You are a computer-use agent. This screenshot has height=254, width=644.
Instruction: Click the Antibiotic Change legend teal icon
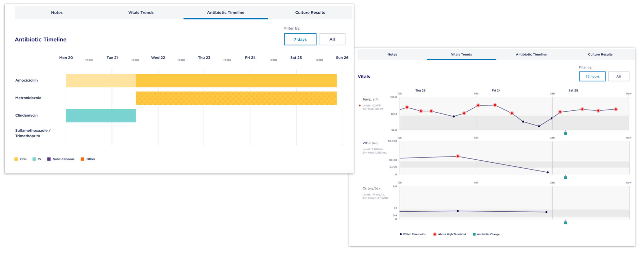474,234
